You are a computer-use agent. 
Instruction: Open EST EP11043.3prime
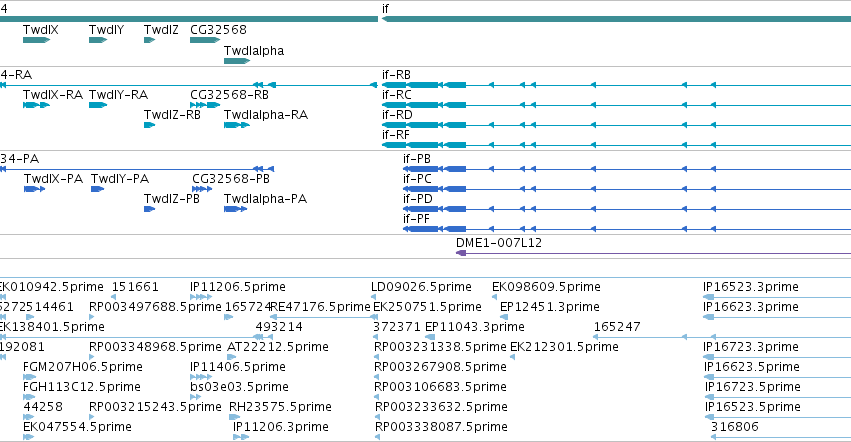[430, 337]
